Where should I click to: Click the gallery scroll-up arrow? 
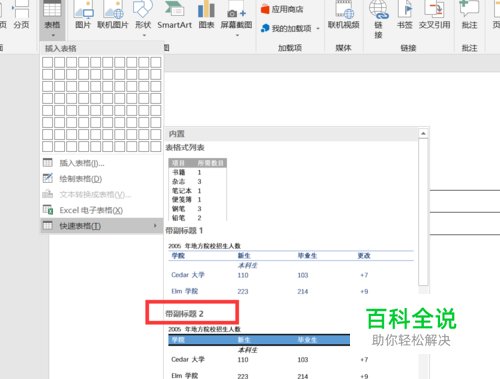click(x=423, y=133)
